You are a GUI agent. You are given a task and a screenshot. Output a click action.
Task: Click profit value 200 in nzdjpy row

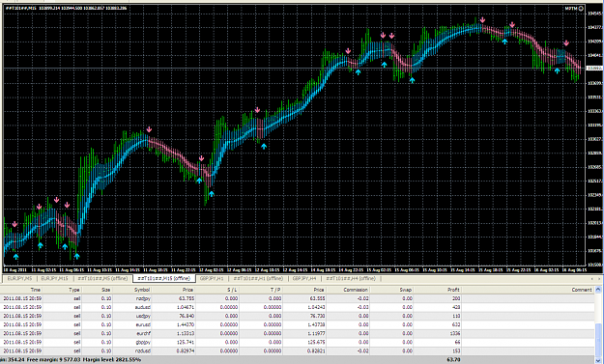pyautogui.click(x=456, y=298)
